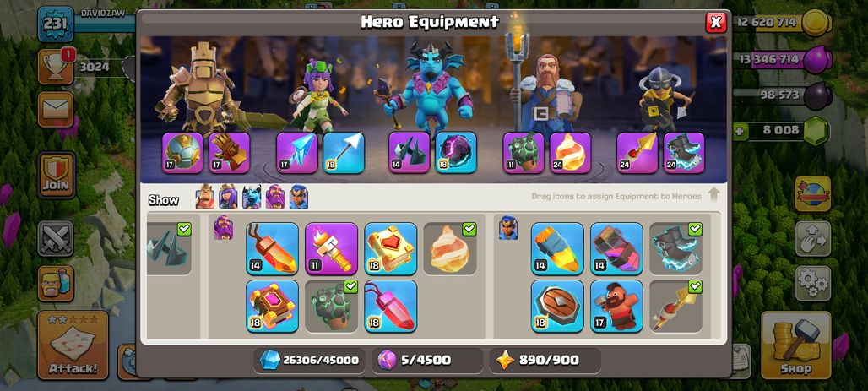Unequip the checked green rocky sphere tile
Screen dimensions: 868x391
pos(331,307)
